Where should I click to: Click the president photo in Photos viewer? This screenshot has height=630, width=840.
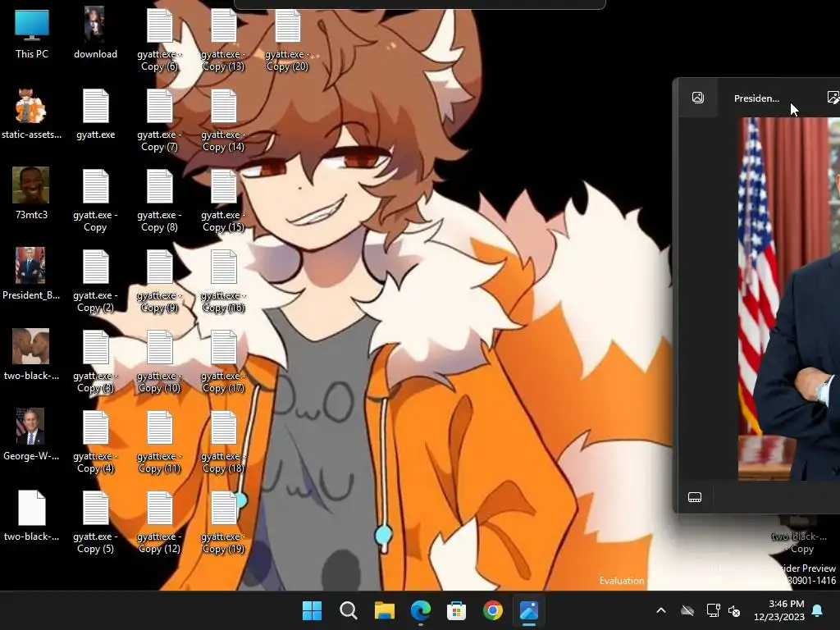788,299
